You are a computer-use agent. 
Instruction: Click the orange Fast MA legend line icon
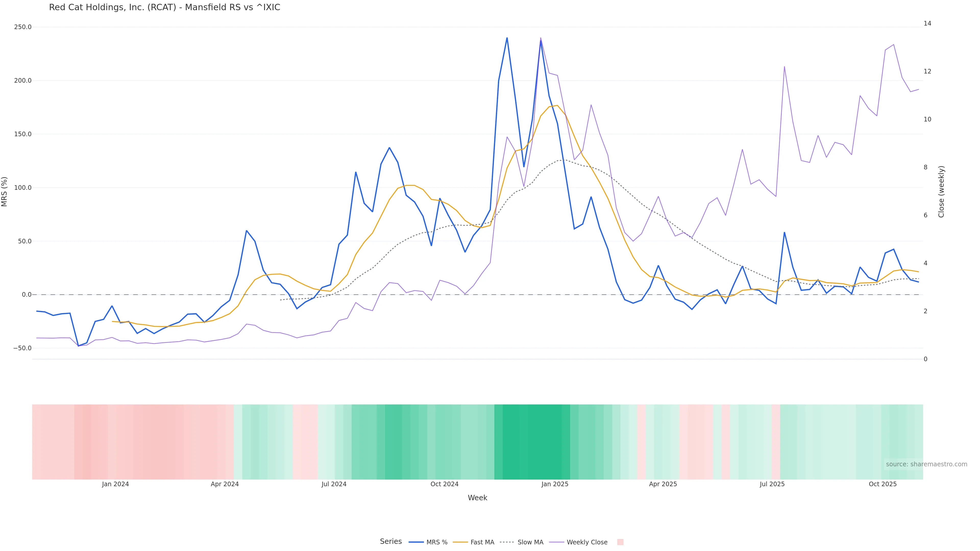tap(460, 542)
